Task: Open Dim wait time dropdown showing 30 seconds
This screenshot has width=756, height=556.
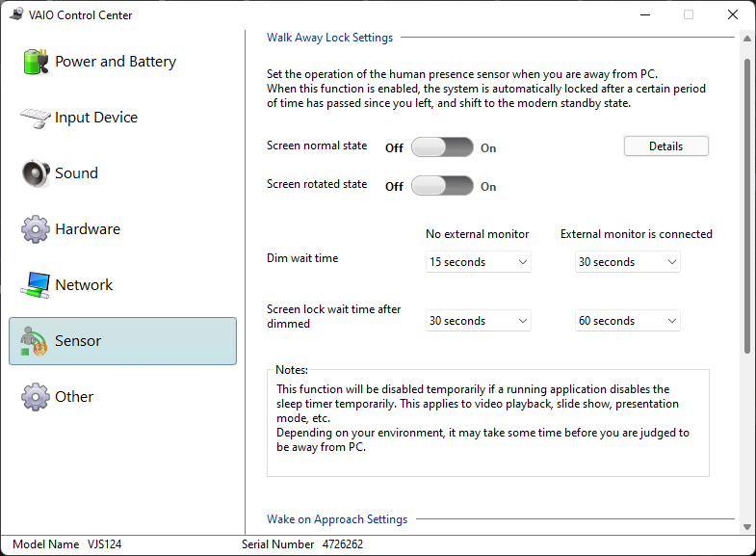Action: pos(627,262)
